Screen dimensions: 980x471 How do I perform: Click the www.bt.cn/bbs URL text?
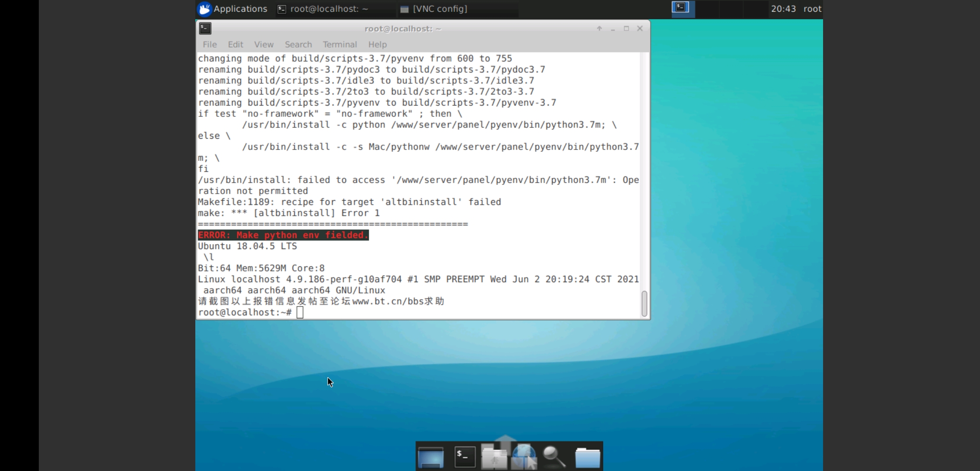coord(388,301)
